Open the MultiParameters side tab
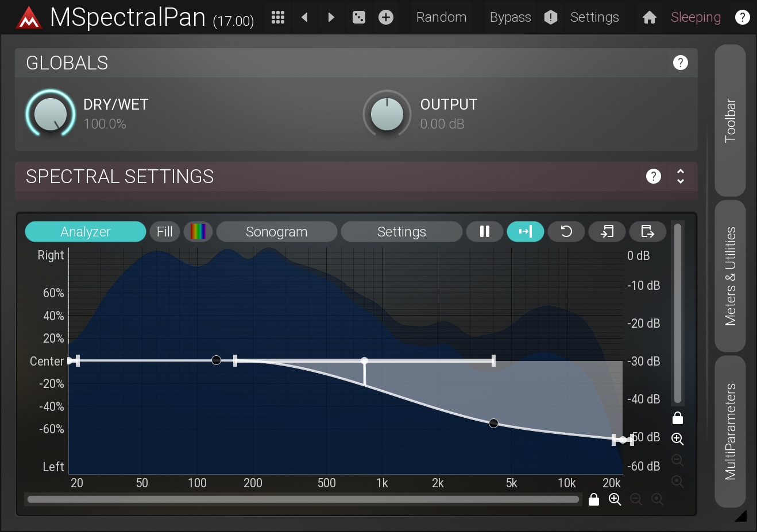Screen dimensions: 757x532 coord(730,432)
